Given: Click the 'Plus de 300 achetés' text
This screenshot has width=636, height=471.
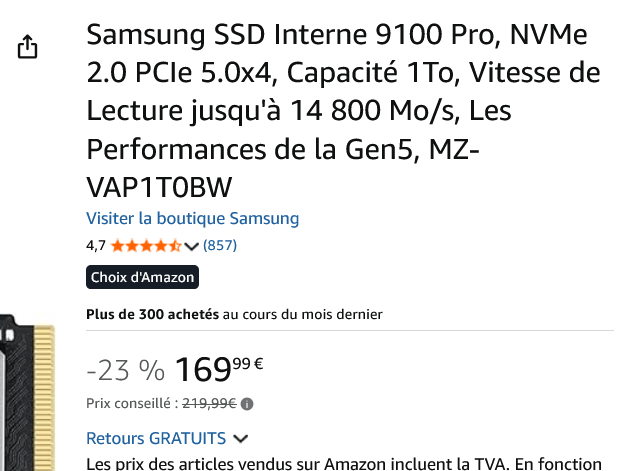Looking at the screenshot, I should click(x=152, y=314).
